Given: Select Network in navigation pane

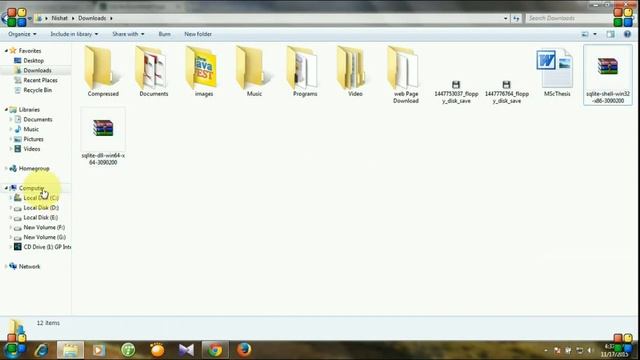Looking at the screenshot, I should click(x=29, y=266).
